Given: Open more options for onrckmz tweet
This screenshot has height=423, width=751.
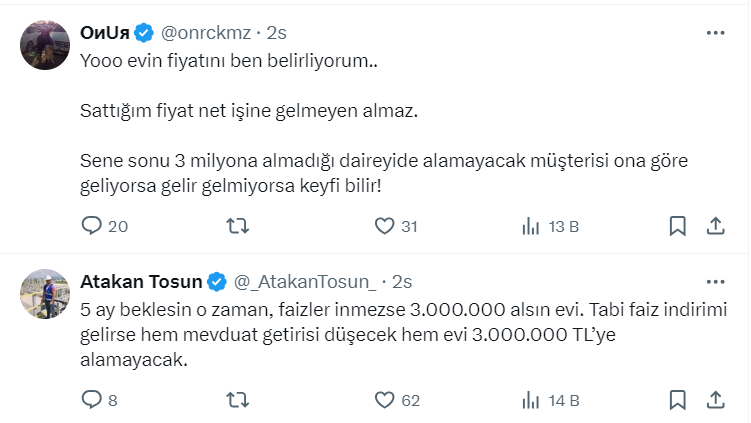Looking at the screenshot, I should (715, 33).
